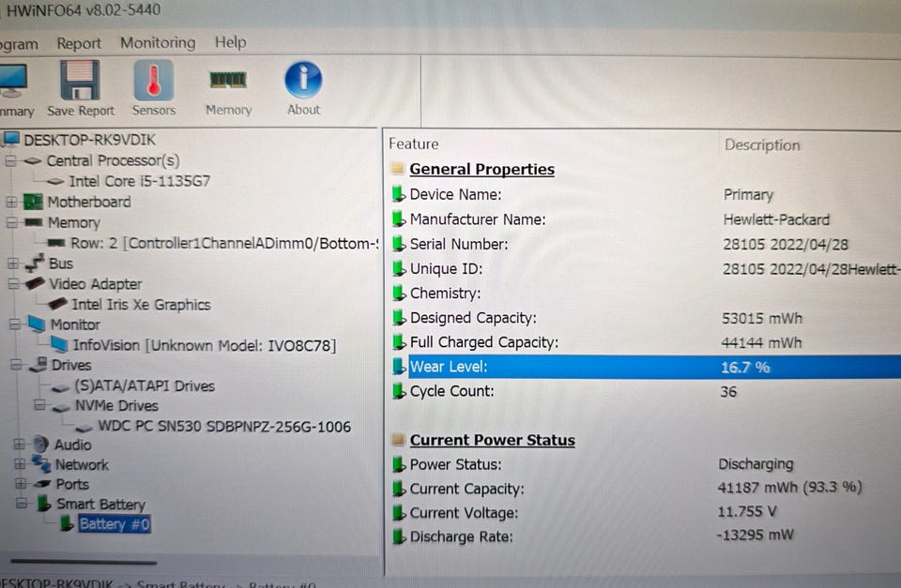
Task: Select the Audio tree node
Action: pyautogui.click(x=73, y=445)
